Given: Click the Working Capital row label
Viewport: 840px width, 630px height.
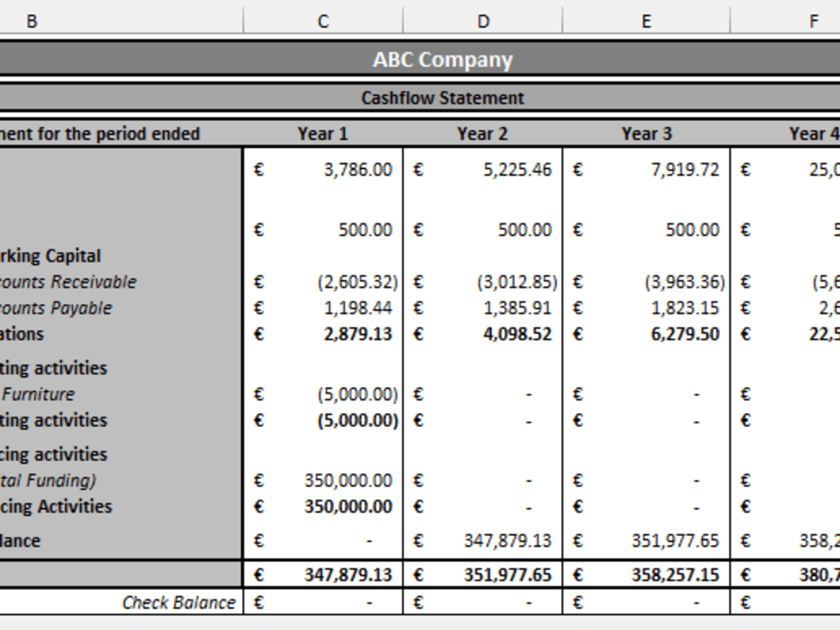Looking at the screenshot, I should pos(50,255).
